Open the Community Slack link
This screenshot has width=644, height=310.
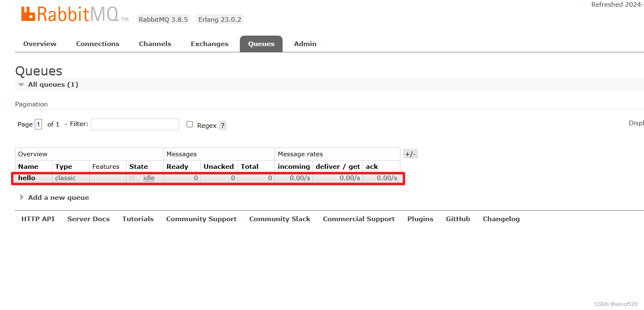click(280, 219)
